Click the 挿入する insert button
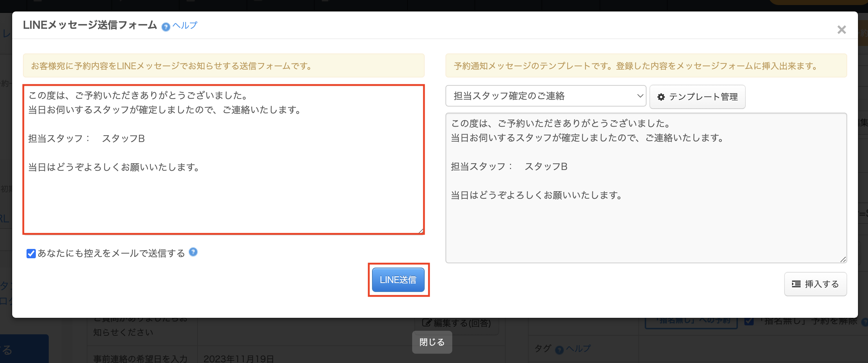This screenshot has width=868, height=363. 815,284
